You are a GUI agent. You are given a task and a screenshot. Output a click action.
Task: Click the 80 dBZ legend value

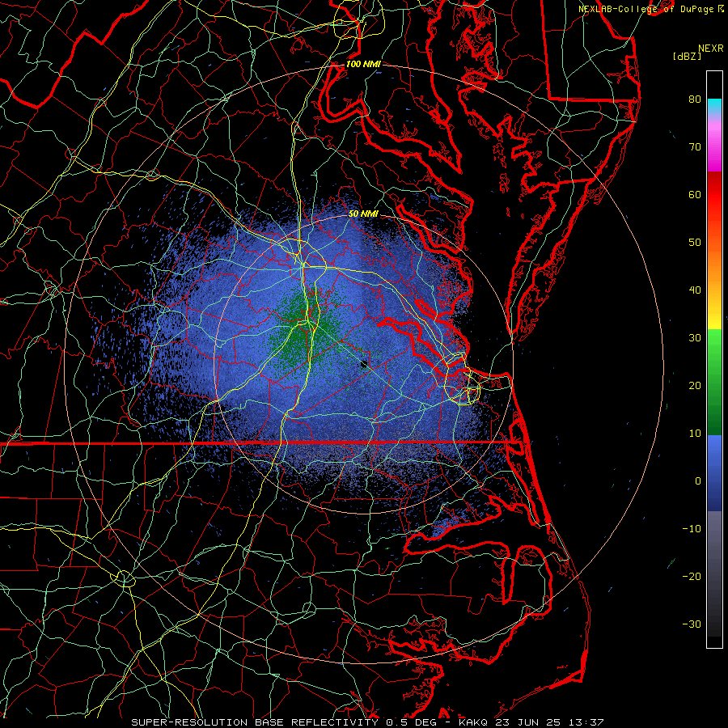pos(695,99)
